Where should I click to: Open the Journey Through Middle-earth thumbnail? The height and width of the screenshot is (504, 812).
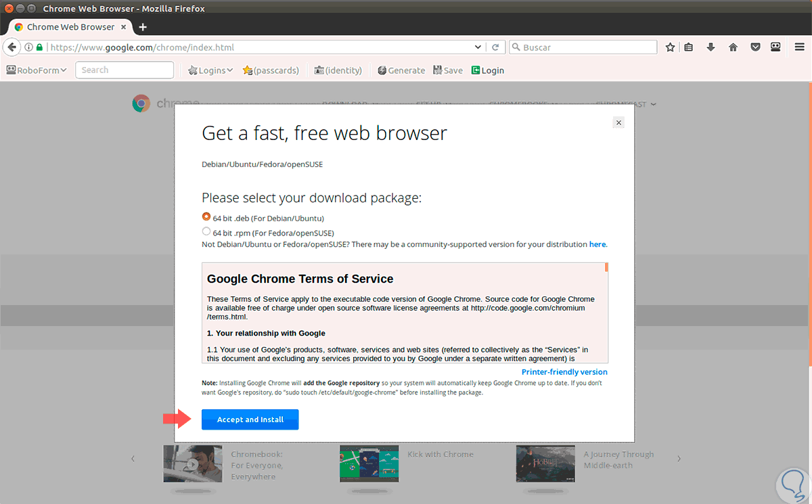pos(545,463)
